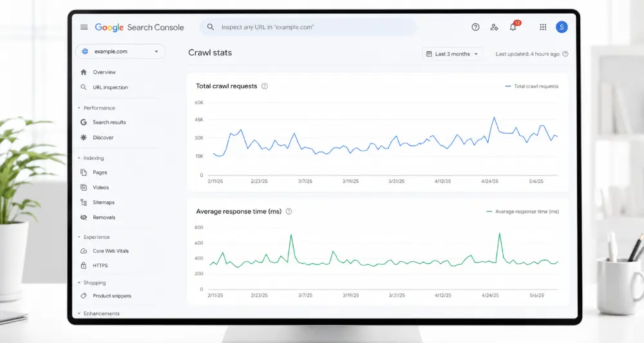Viewport: 644px width, 343px height.
Task: Open the help question mark icon
Action: click(475, 27)
